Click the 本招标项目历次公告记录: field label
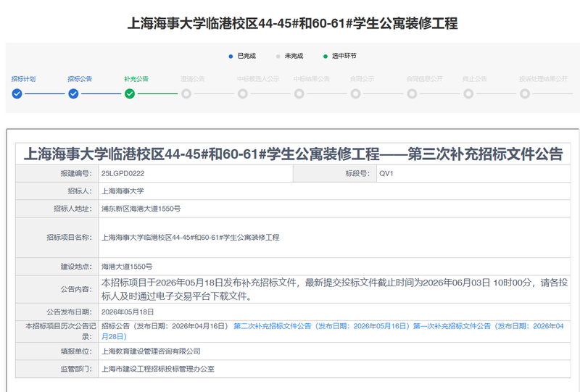The image size is (580, 392). [x=60, y=331]
